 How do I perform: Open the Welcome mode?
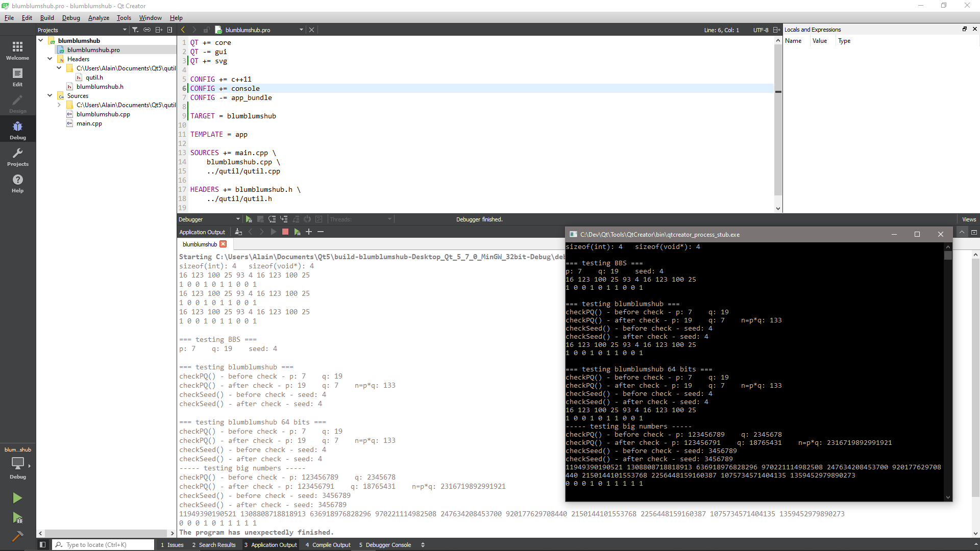tap(17, 51)
